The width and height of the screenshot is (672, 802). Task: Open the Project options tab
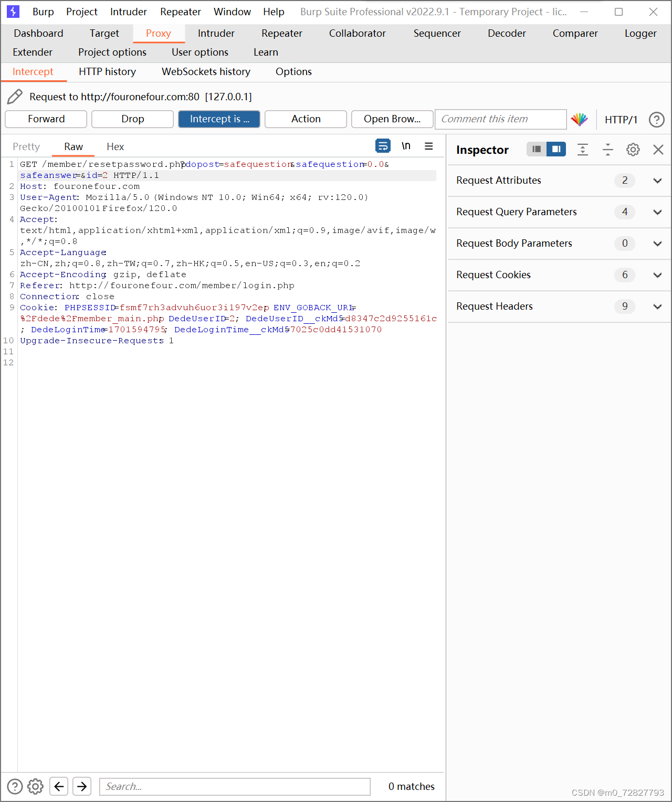[x=112, y=52]
